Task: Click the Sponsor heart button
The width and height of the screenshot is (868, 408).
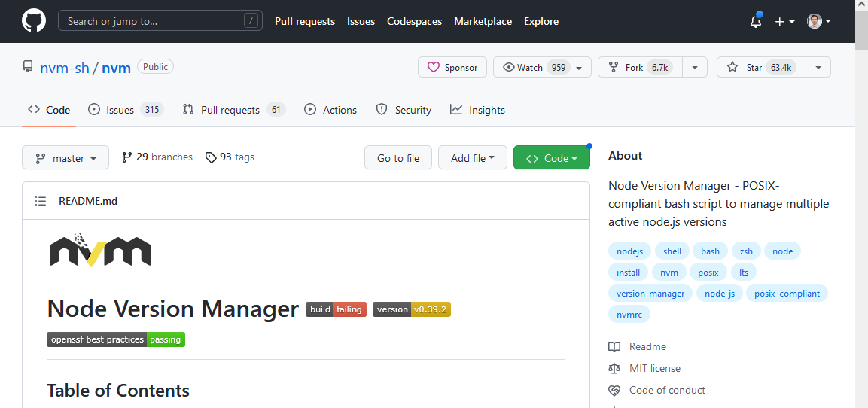Action: coord(452,67)
